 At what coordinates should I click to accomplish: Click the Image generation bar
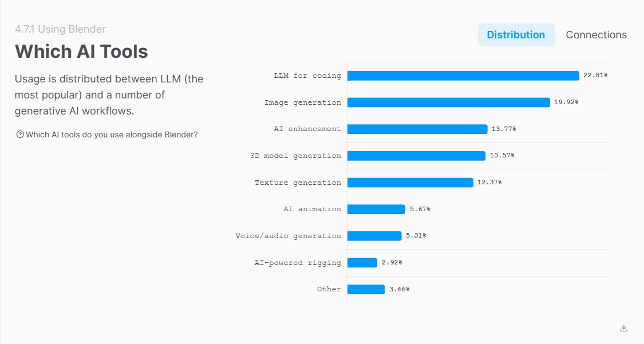coord(448,102)
